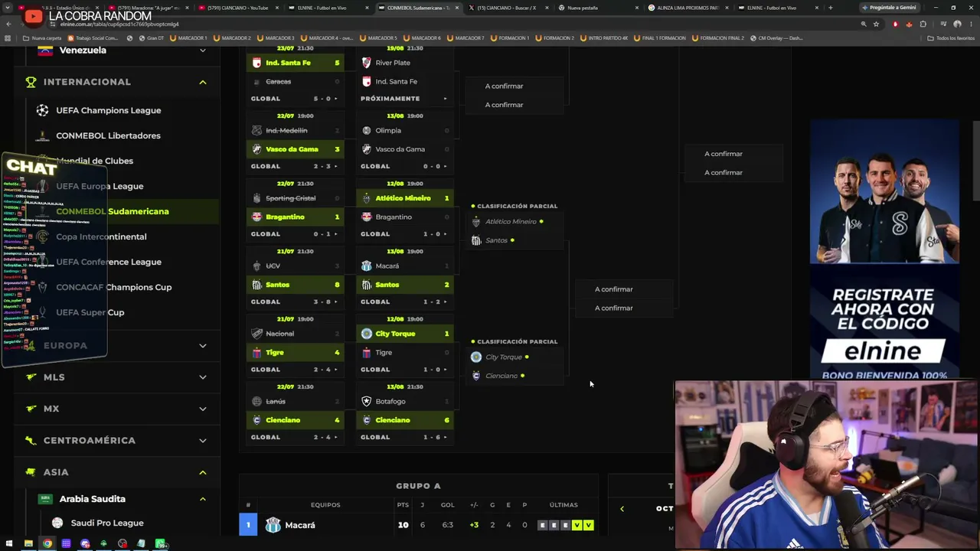The image size is (980, 551).
Task: Click the Internacional trophy icon
Action: pos(31,82)
